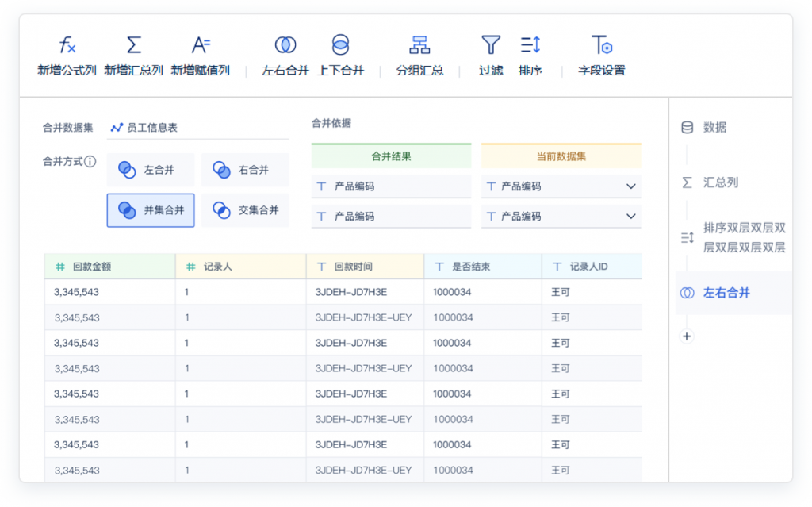This screenshot has height=507, width=812.
Task: Click the 回款金额 column header
Action: pos(109,267)
